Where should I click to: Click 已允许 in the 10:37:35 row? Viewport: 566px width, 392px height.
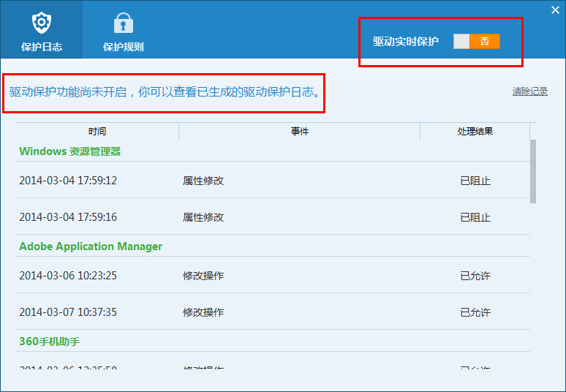tap(475, 312)
